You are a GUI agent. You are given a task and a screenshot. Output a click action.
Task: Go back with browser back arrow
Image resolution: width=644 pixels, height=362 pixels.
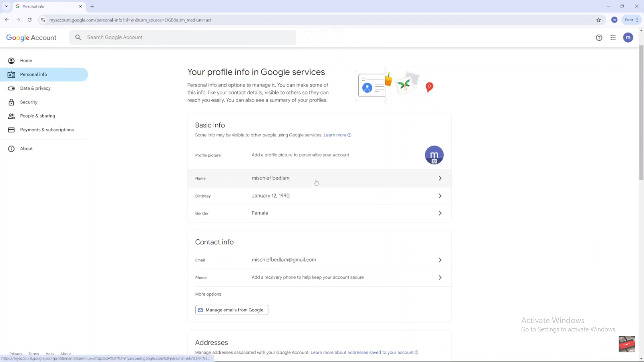pos(7,20)
